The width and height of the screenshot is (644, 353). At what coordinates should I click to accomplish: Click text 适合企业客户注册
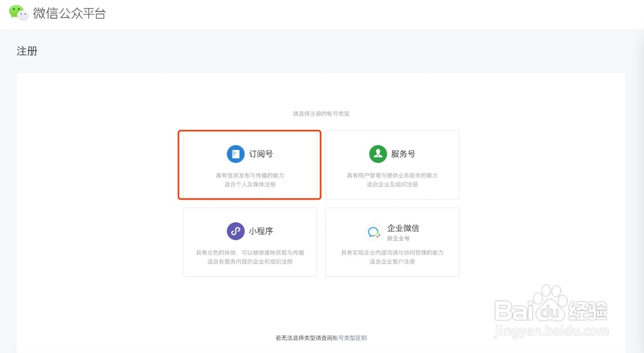[392, 262]
